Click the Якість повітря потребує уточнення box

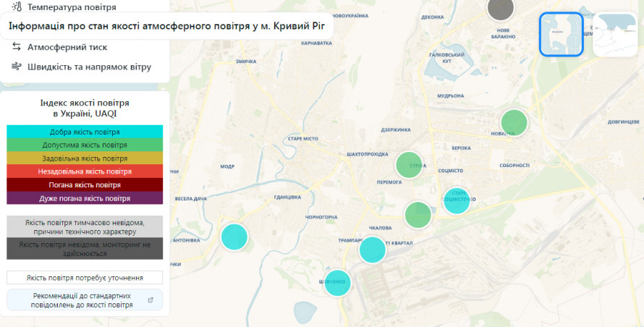click(85, 277)
